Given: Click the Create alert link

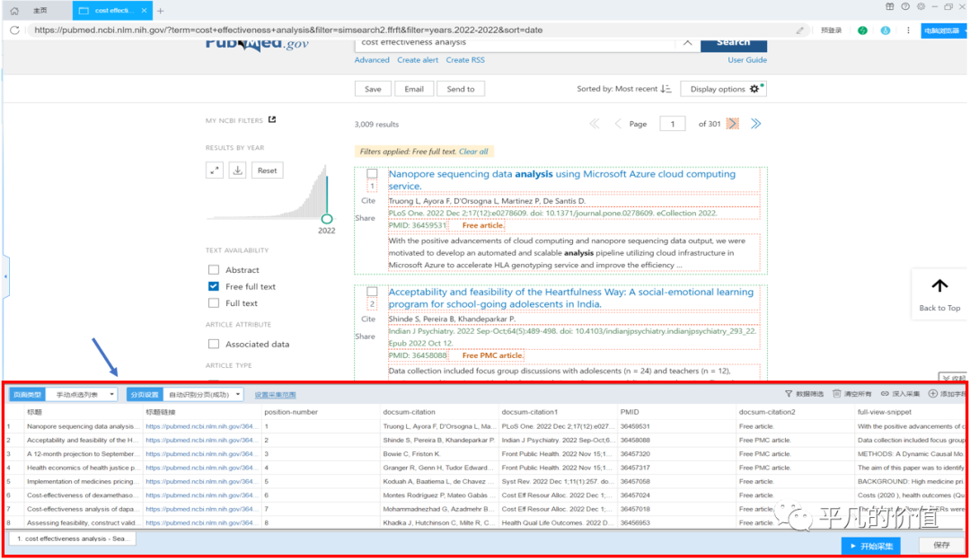Looking at the screenshot, I should click(x=418, y=60).
